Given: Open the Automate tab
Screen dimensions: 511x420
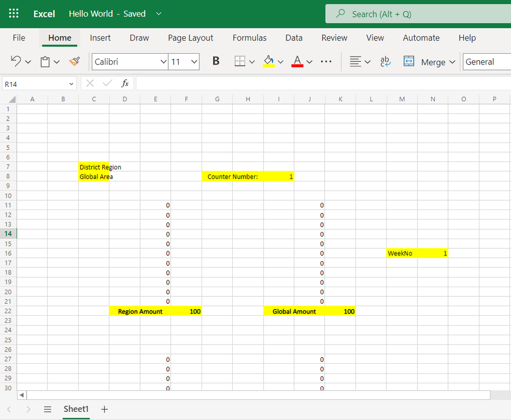Looking at the screenshot, I should point(421,38).
